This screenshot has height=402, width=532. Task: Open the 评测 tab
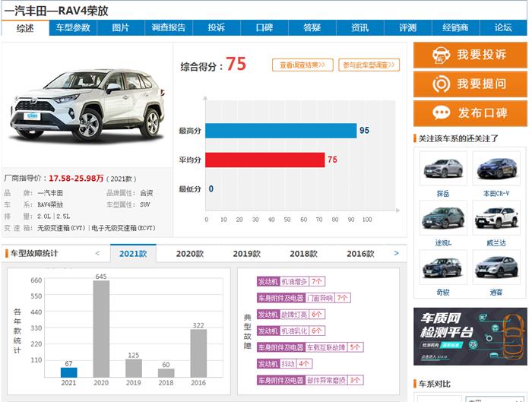pos(408,27)
